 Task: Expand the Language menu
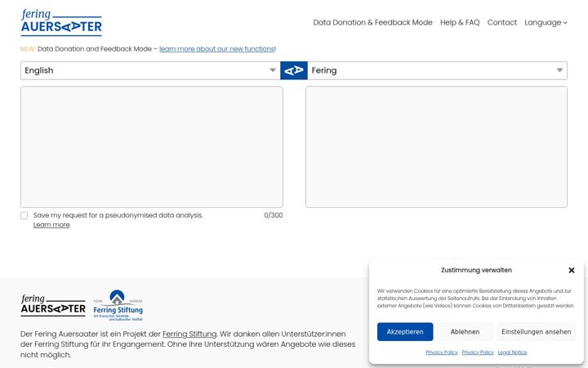[x=546, y=23]
